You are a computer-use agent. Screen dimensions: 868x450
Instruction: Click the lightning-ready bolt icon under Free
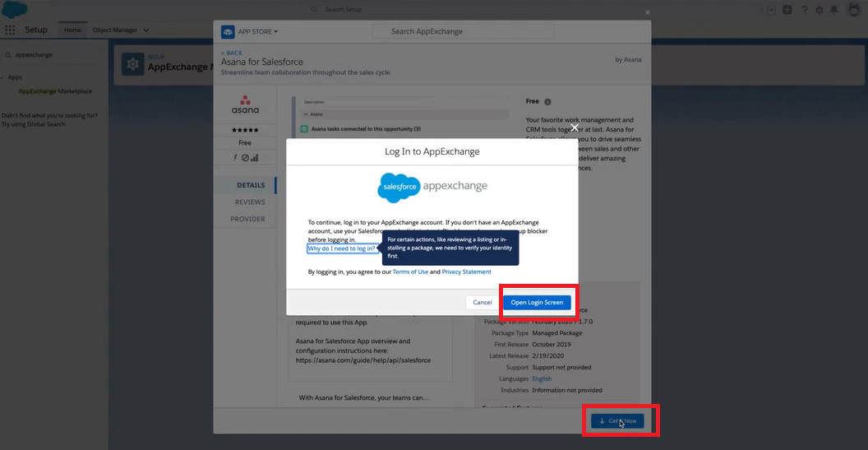pos(235,157)
